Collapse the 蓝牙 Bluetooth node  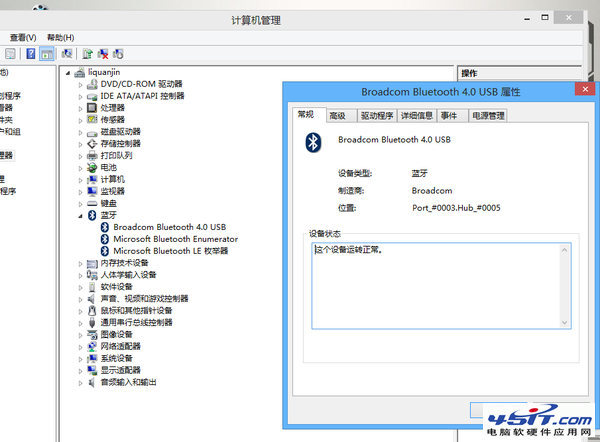[80, 216]
